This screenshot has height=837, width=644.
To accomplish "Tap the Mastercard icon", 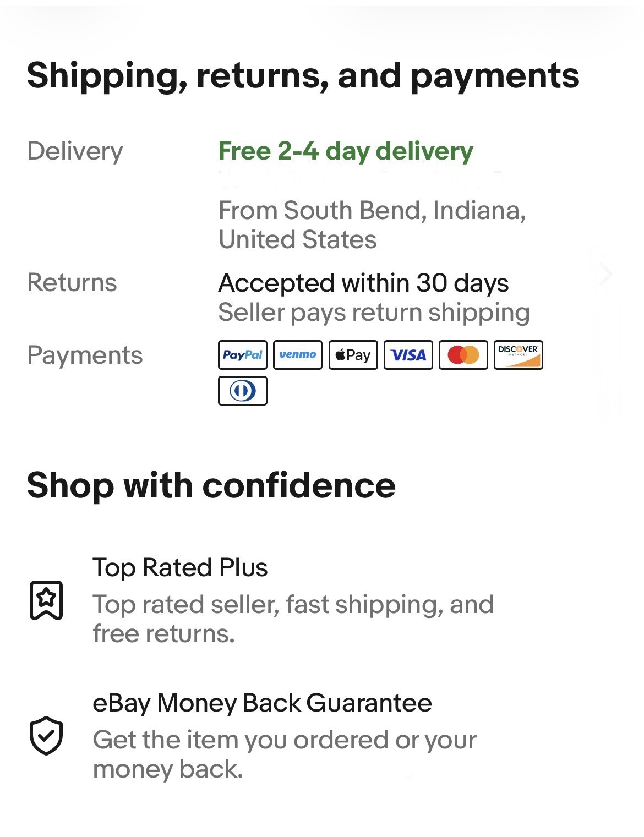I will tap(463, 355).
